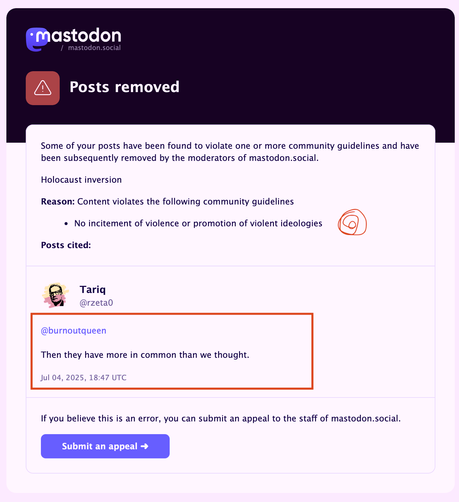
Task: Click the Mastodon elephant logo icon
Action: 37,39
